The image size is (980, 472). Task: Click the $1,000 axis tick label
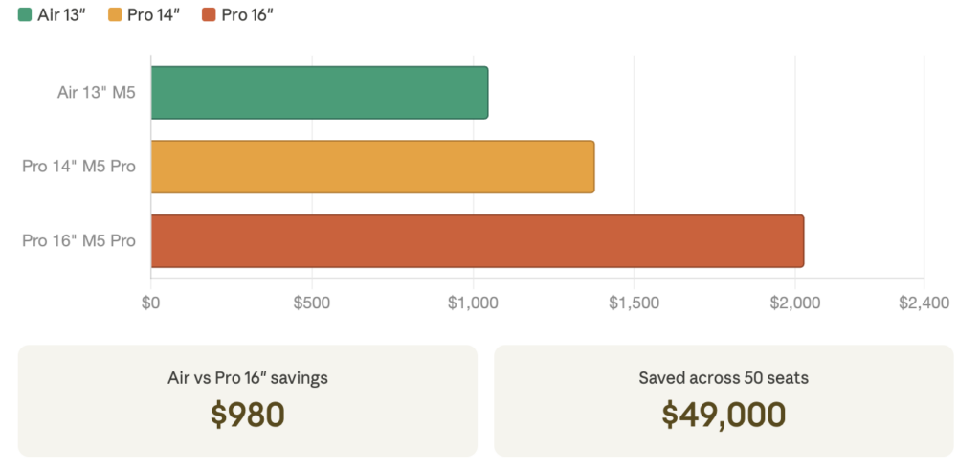coord(473,303)
